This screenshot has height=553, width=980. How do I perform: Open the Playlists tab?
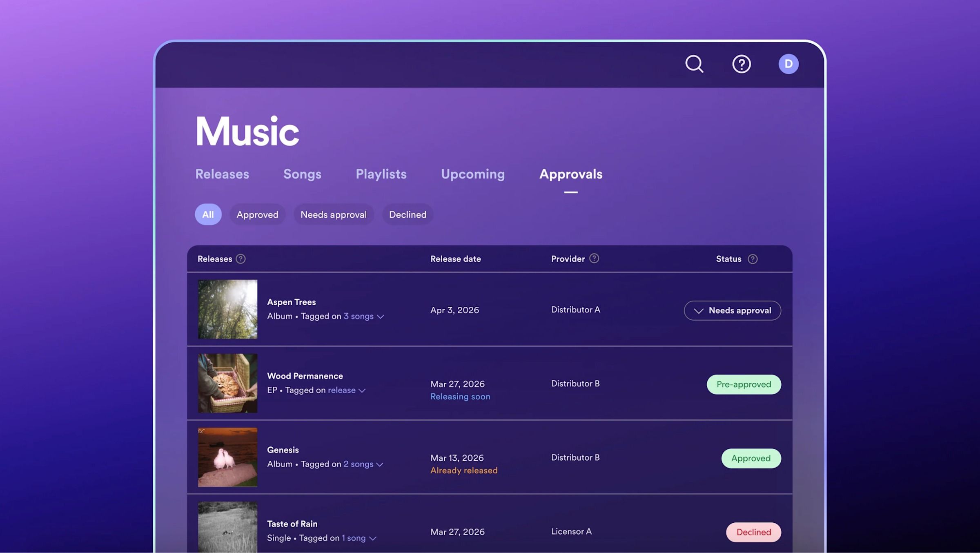(381, 174)
